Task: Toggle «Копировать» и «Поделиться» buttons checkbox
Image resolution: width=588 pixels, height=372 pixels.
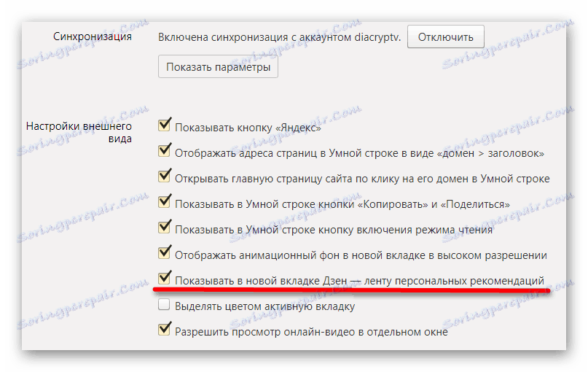Action: [x=164, y=201]
